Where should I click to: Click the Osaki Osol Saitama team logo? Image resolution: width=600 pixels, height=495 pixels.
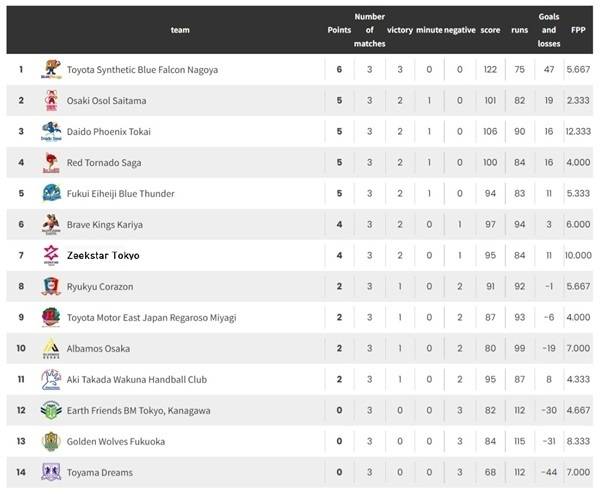click(x=51, y=100)
